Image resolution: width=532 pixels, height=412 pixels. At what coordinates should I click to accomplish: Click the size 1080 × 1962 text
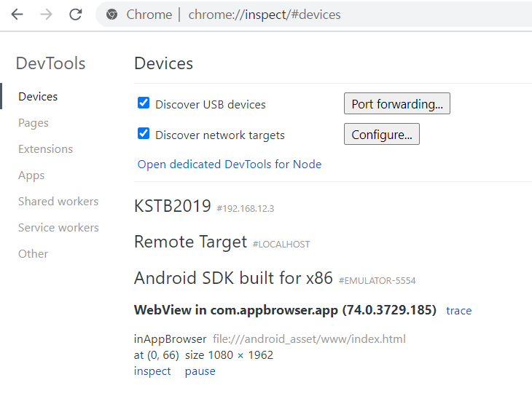point(229,355)
